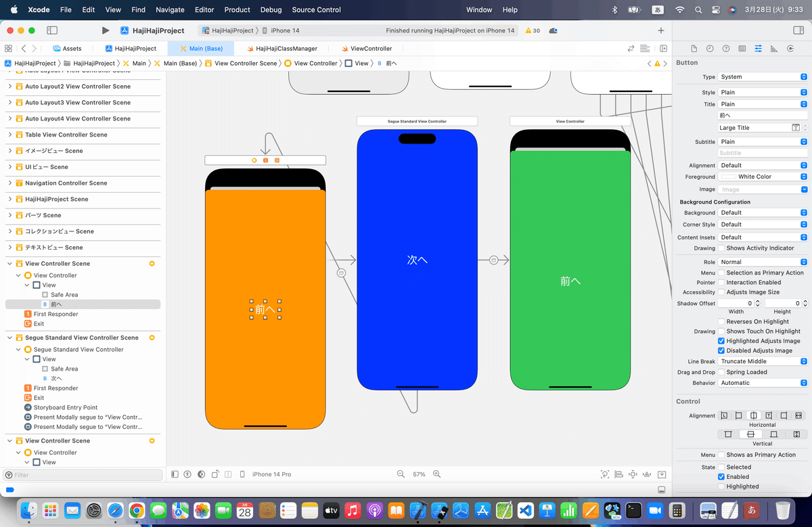Toggle the document outline button
The width and height of the screenshot is (812, 527).
(x=175, y=474)
